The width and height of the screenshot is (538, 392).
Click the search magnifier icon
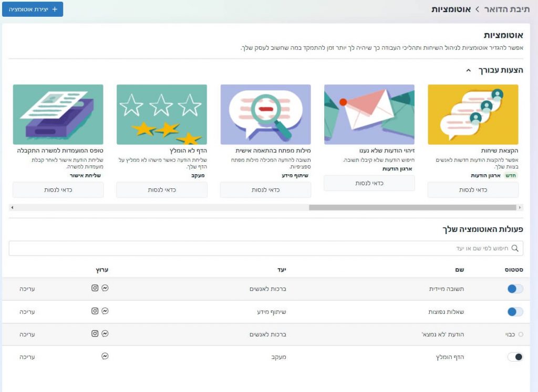click(x=515, y=248)
